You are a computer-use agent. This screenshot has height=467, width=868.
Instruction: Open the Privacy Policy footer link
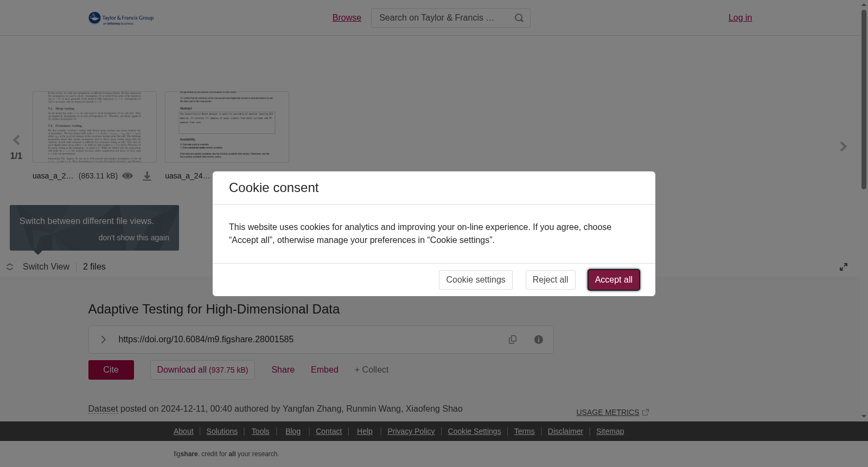pos(411,431)
